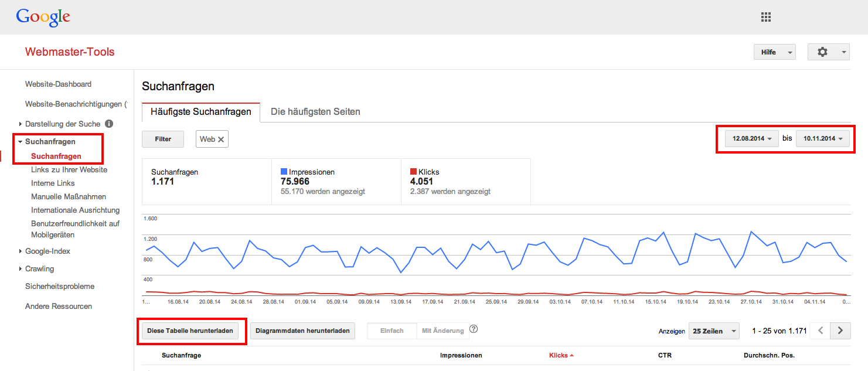Click the '1 - 25 von 1.171' pagination text
This screenshot has height=371, width=868.
tap(780, 331)
